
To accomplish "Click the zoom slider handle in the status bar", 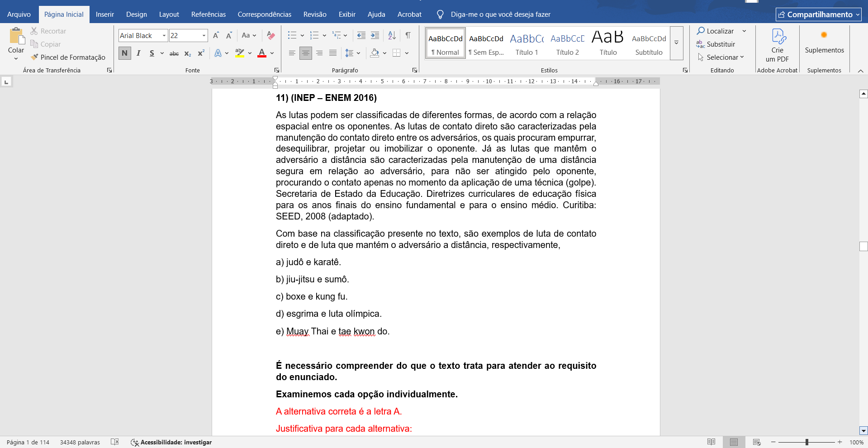I will 806,442.
